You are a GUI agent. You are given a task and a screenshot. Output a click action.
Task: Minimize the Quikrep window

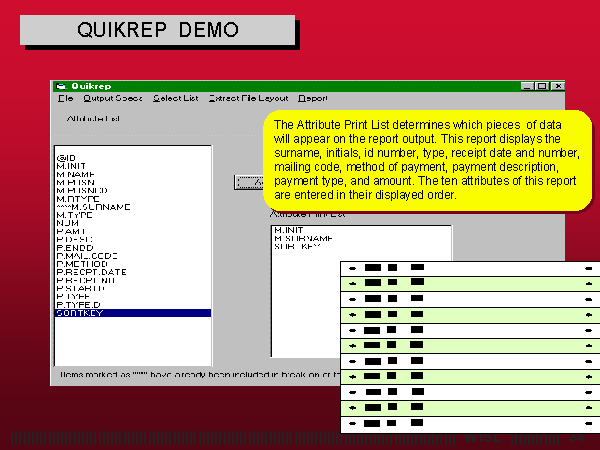[x=526, y=86]
